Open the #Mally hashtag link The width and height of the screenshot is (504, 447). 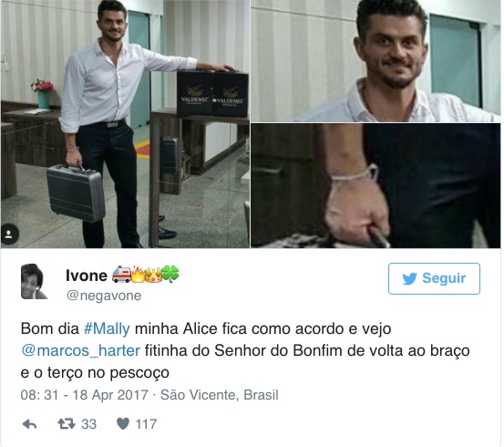coord(107,329)
